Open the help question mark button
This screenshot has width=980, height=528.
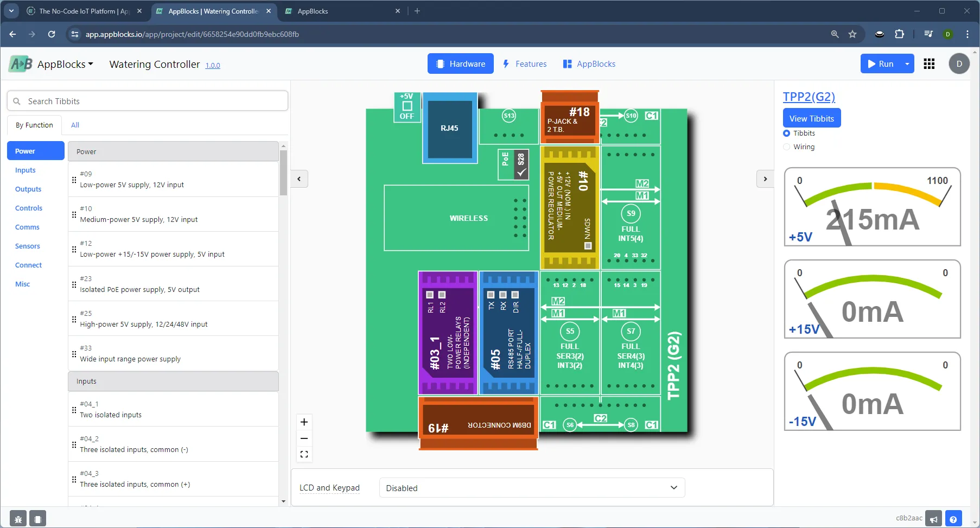[953, 519]
